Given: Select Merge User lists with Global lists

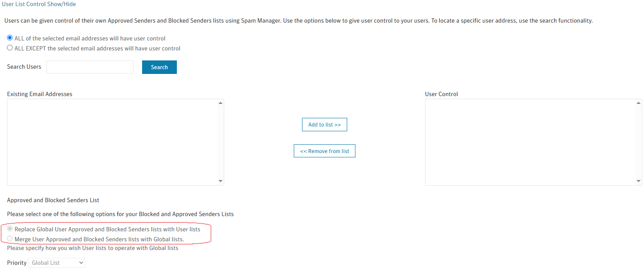Looking at the screenshot, I should 10,239.
